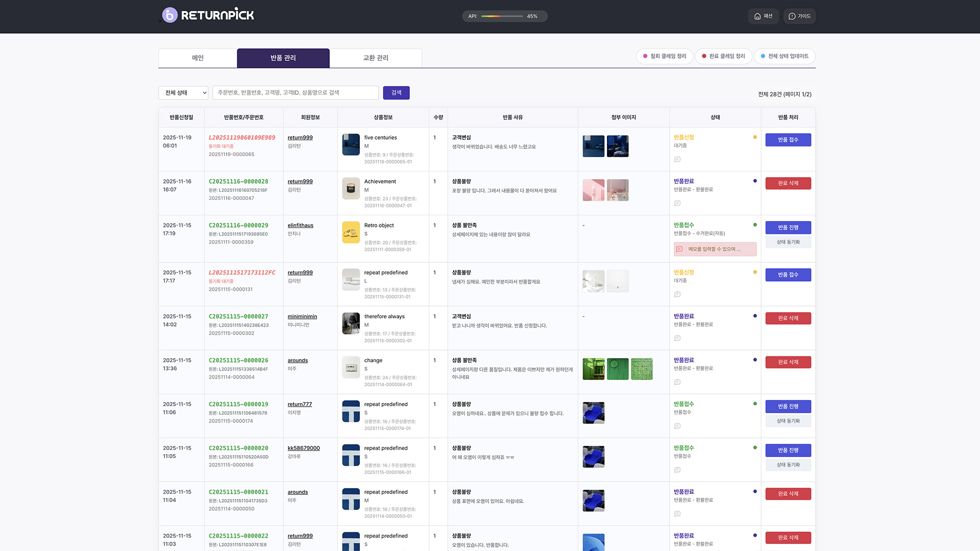Click the order search input field
The width and height of the screenshot is (980, 551).
coord(295,93)
